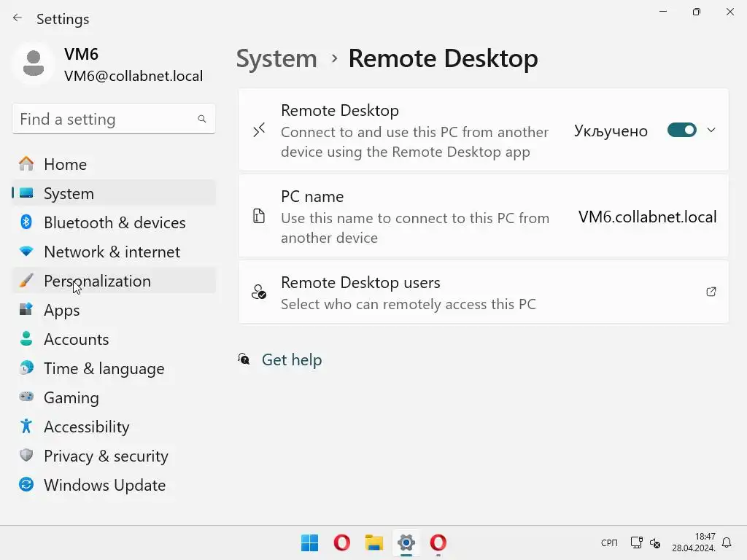
Task: Click the Gaming controller icon
Action: 26,396
